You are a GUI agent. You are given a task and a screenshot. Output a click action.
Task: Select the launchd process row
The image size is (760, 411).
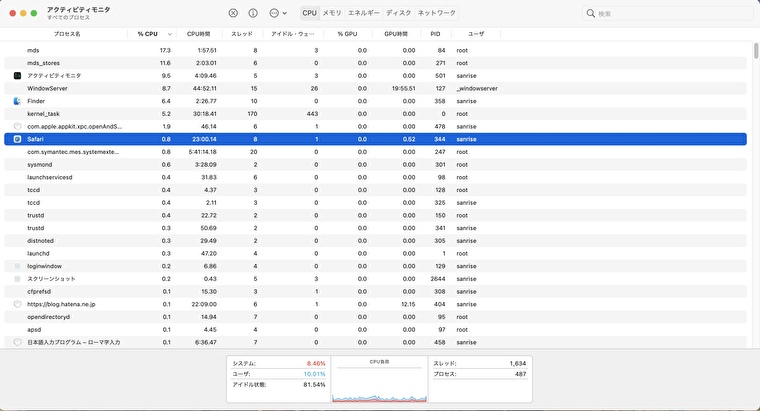coord(375,253)
